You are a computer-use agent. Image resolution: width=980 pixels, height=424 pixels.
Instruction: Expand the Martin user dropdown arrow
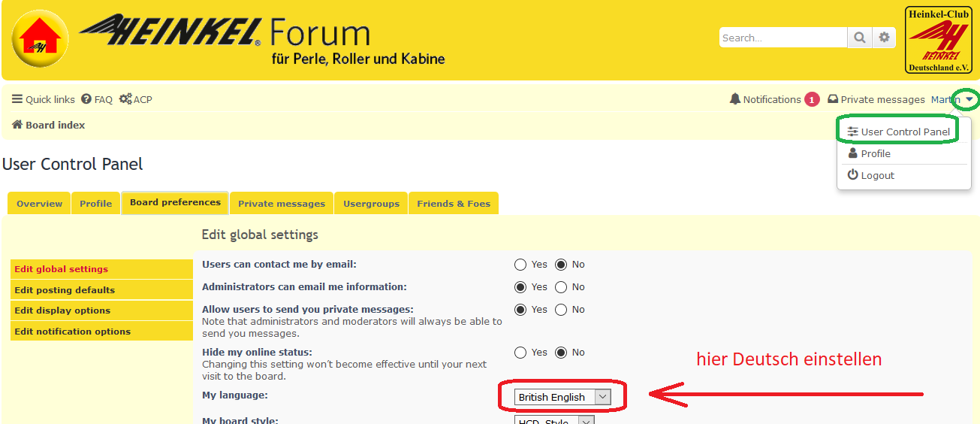969,99
